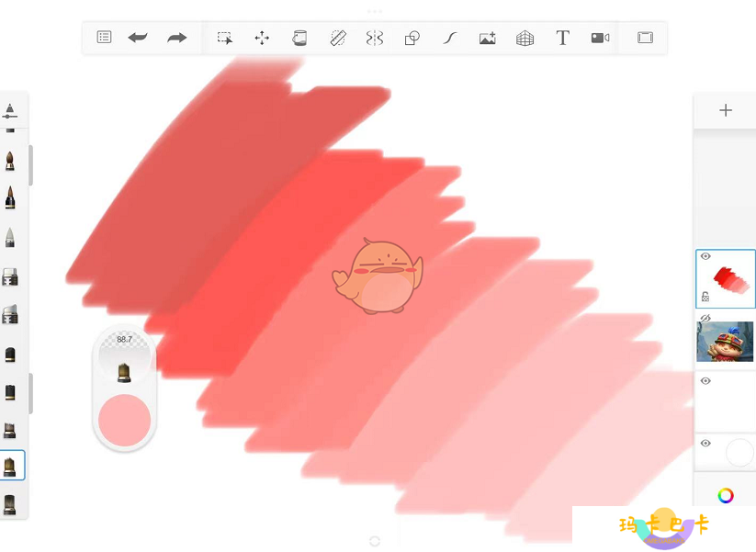The image size is (756, 552).
Task: Toggle full-screen UI mode icon
Action: click(645, 37)
